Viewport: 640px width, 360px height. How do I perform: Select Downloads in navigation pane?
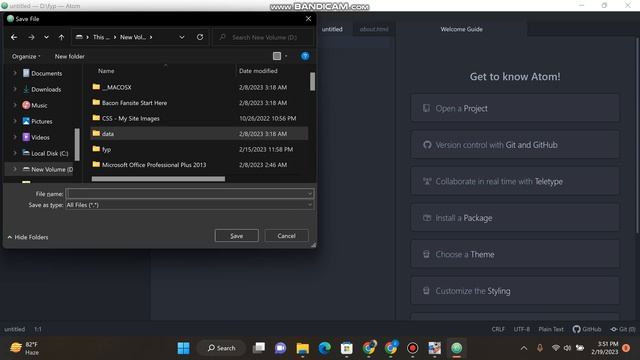tap(46, 89)
